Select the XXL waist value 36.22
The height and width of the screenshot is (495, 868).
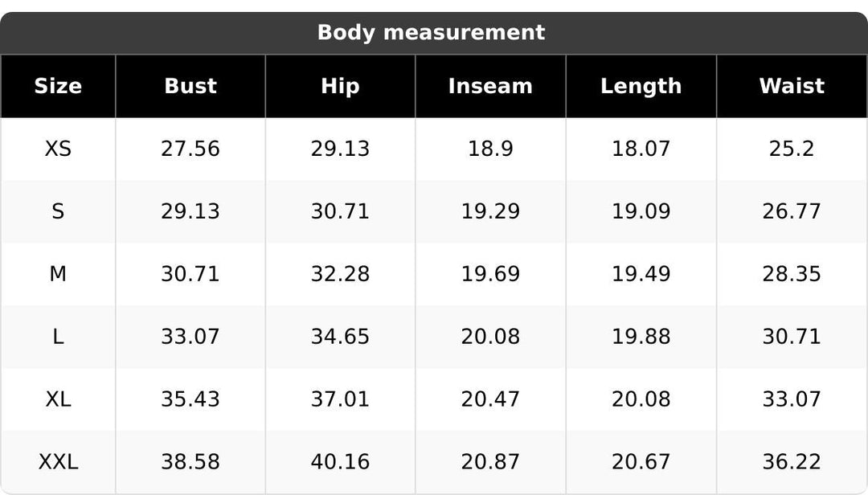792,462
